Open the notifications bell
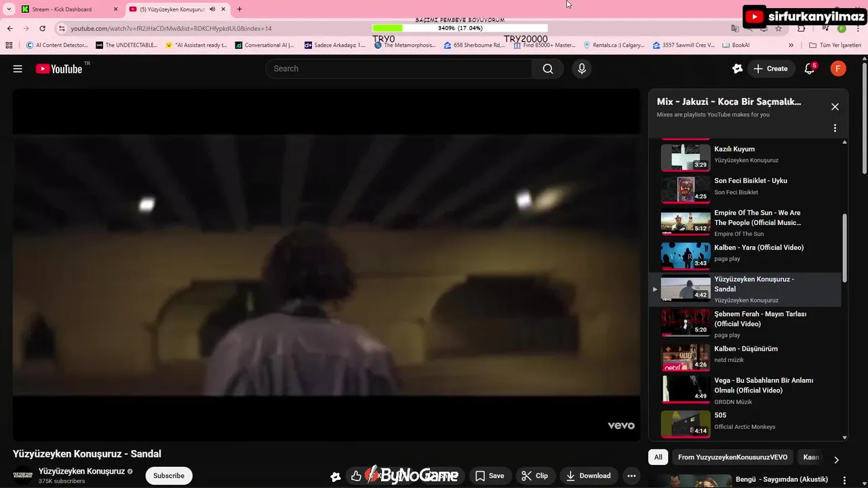This screenshot has height=488, width=868. coord(810,68)
